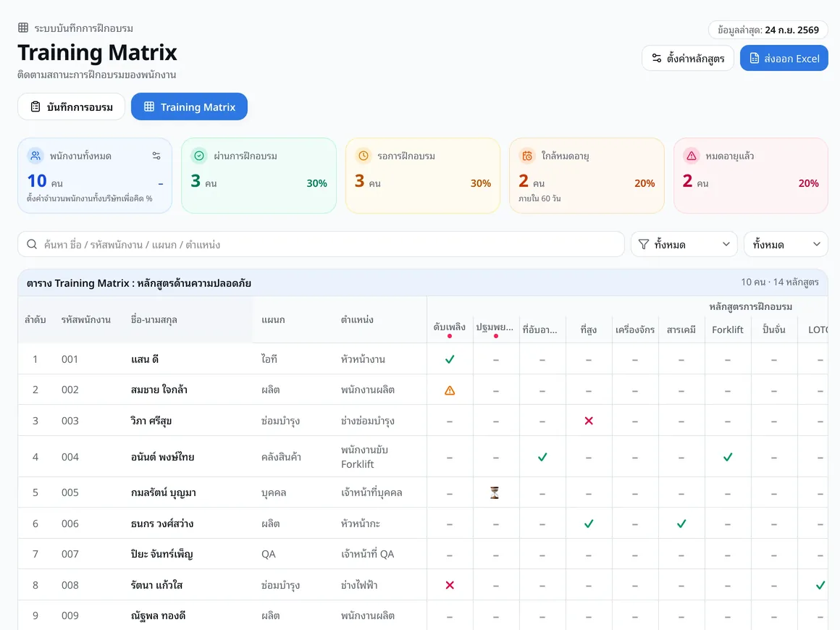Select employee name วิภา ศรีสุข
This screenshot has height=630, width=840.
pyautogui.click(x=151, y=421)
